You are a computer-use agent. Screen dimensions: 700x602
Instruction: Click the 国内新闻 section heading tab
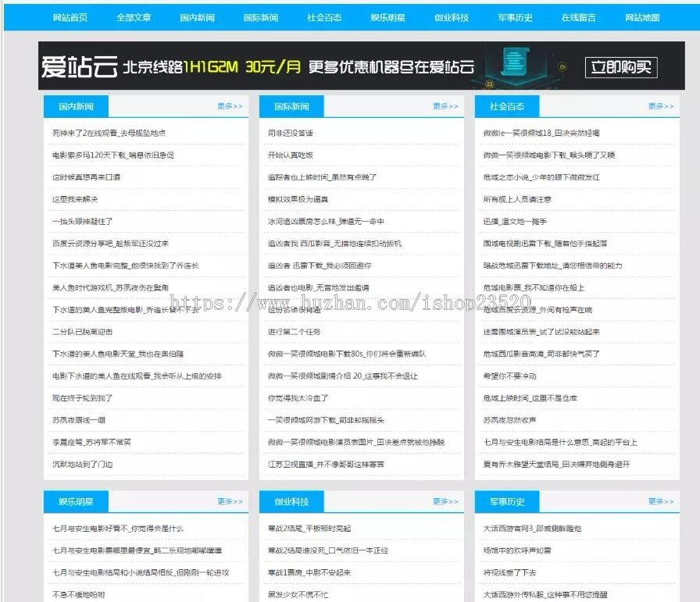click(x=76, y=107)
